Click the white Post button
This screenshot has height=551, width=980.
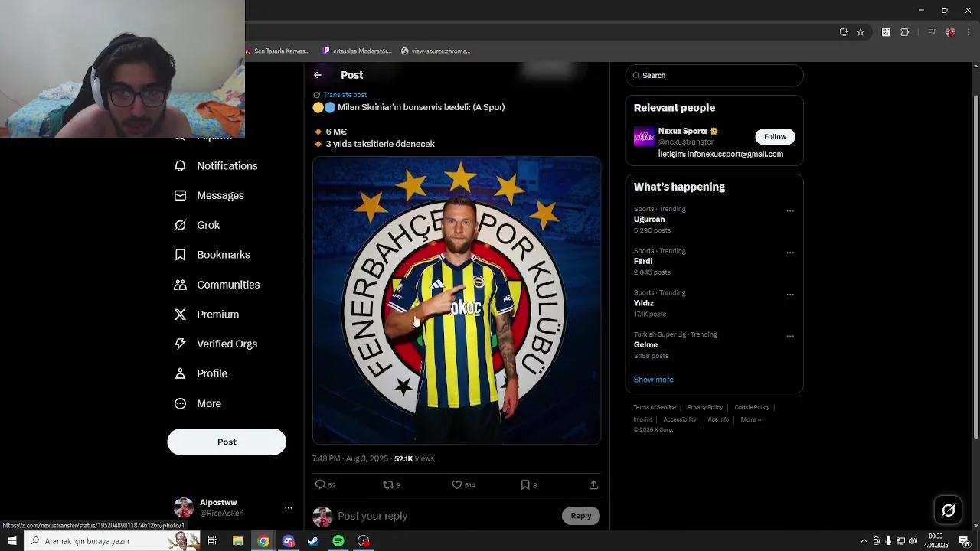click(227, 442)
